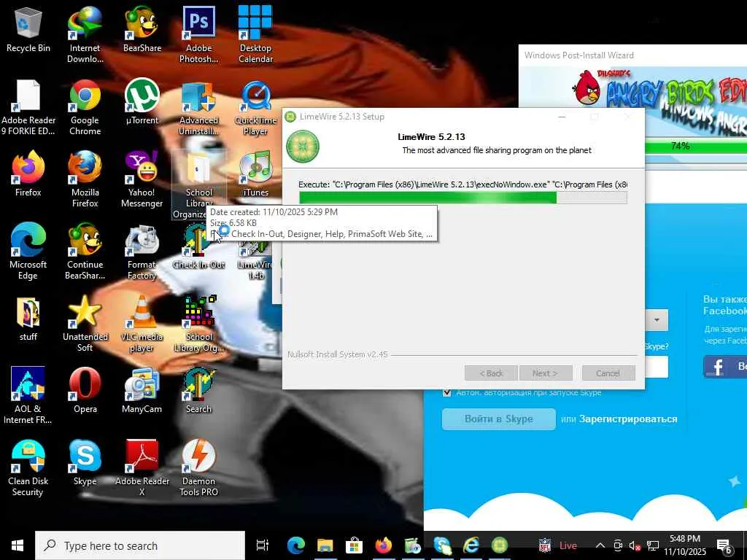Select the desktop shortcut labeled Search
This screenshot has width=747, height=560.
[x=198, y=389]
